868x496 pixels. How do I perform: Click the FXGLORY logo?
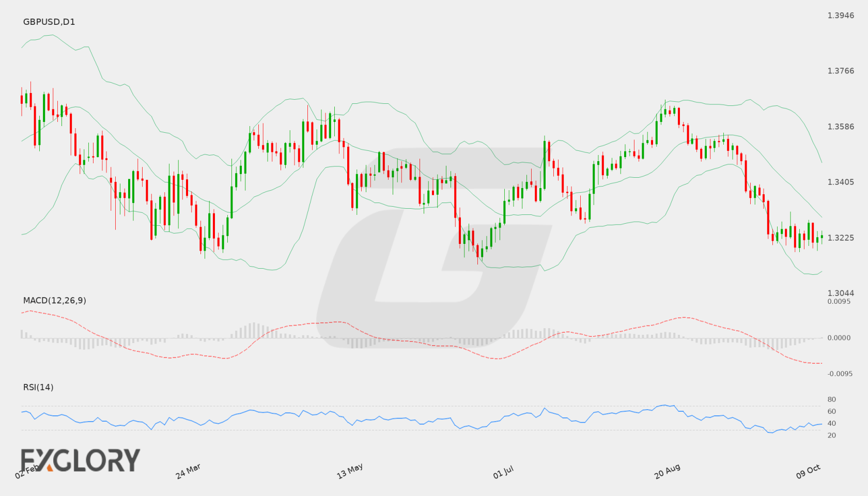point(80,460)
